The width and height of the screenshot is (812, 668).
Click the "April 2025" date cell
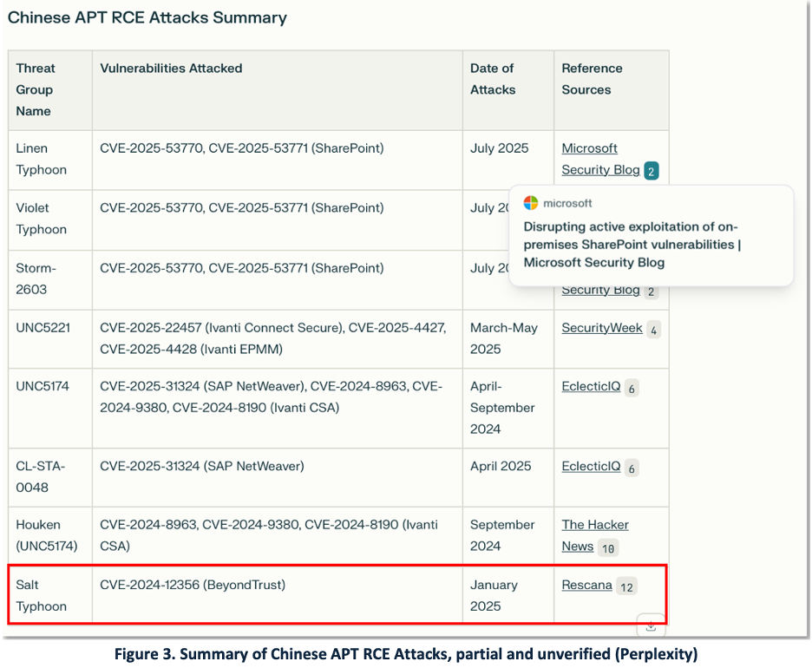[x=508, y=477]
